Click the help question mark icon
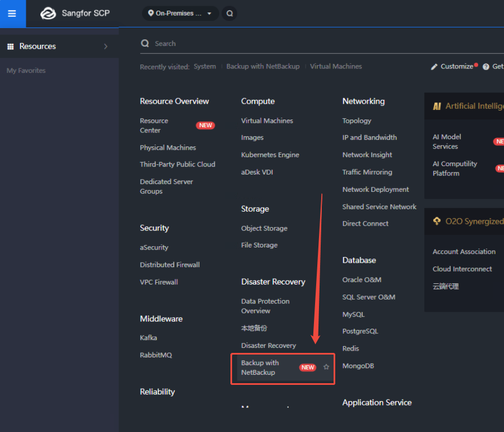Screen dimensions: 504x432 coord(486,67)
